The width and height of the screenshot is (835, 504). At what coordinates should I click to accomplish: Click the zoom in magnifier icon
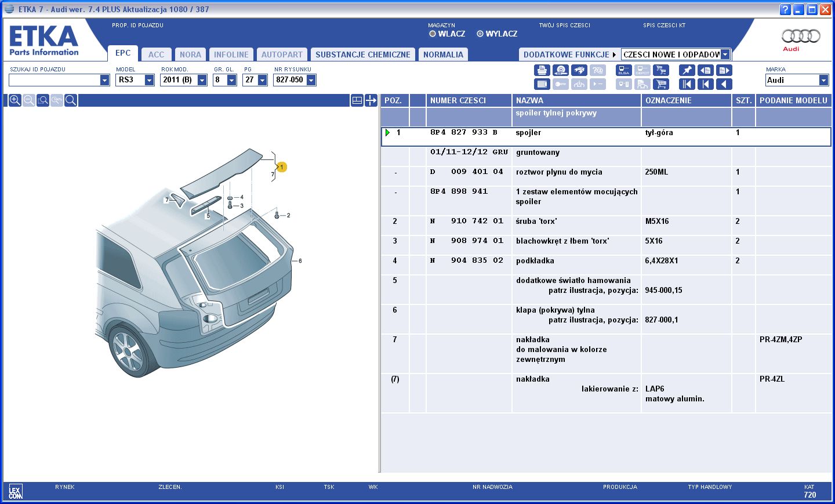tap(15, 100)
